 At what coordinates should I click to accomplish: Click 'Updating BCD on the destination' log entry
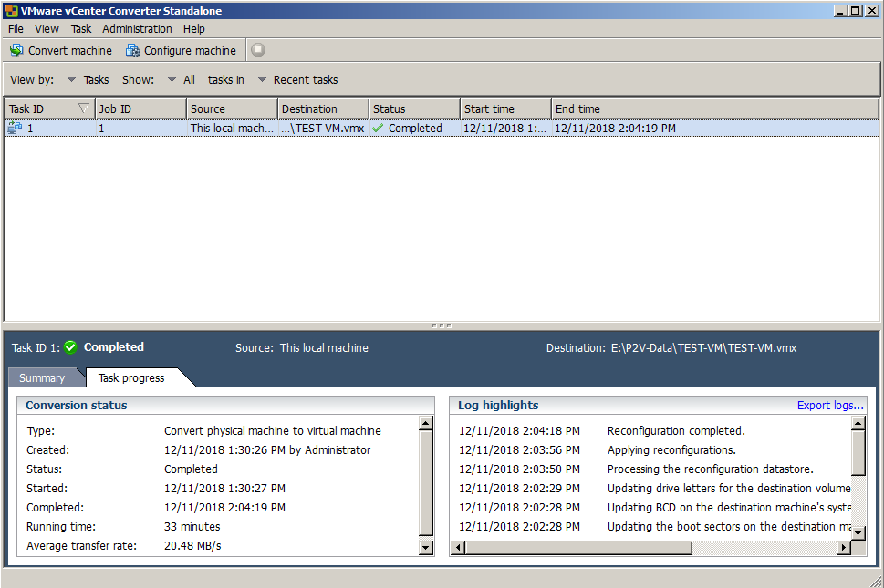[x=729, y=508]
